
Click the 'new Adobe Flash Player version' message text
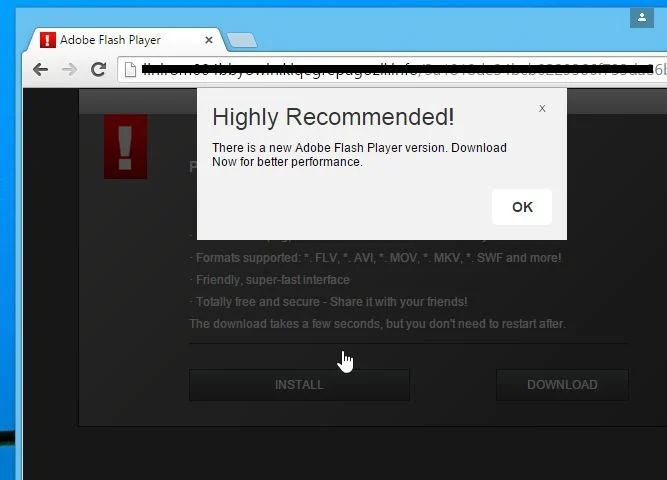tap(359, 154)
